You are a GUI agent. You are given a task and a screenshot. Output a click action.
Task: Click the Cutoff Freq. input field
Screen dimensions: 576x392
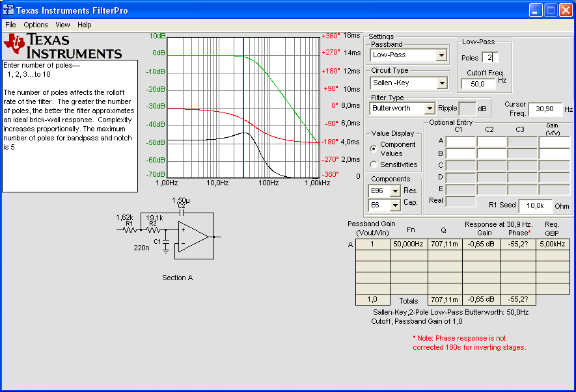click(x=478, y=84)
